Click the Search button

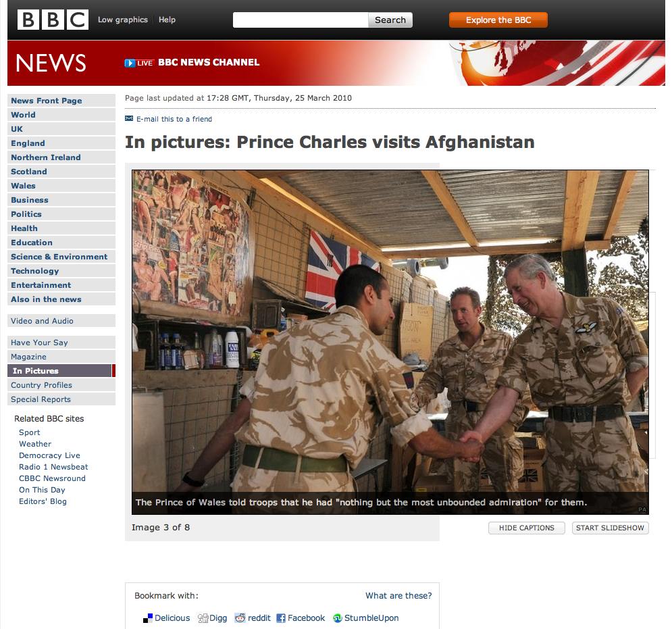(390, 20)
